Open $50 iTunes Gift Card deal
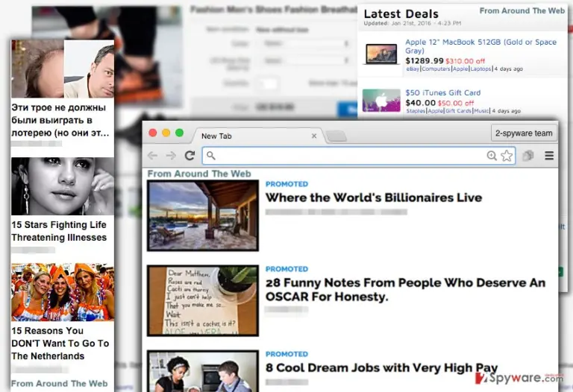This screenshot has width=573, height=392. 442,92
